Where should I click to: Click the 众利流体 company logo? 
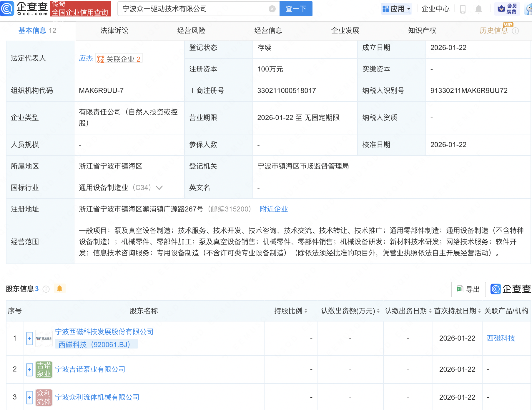(x=44, y=397)
